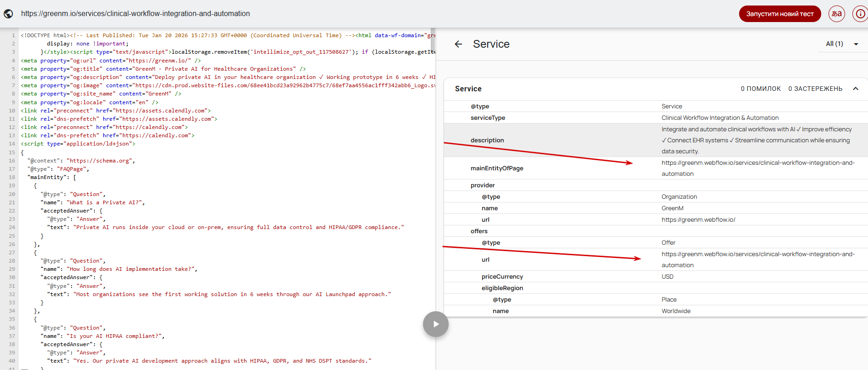Click the tested page URL text at top
The height and width of the screenshot is (370, 868).
[x=135, y=14]
